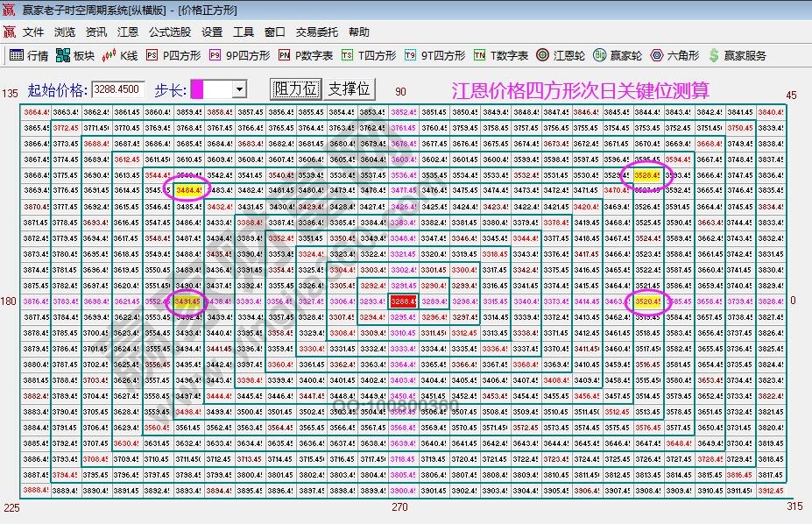This screenshot has width=812, height=524.
Task: Open the 9P四方形 tool icon
Action: (237, 54)
